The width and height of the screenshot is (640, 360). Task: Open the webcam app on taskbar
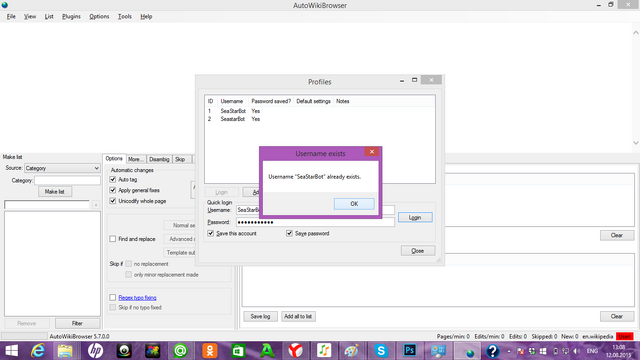[x=124, y=351]
